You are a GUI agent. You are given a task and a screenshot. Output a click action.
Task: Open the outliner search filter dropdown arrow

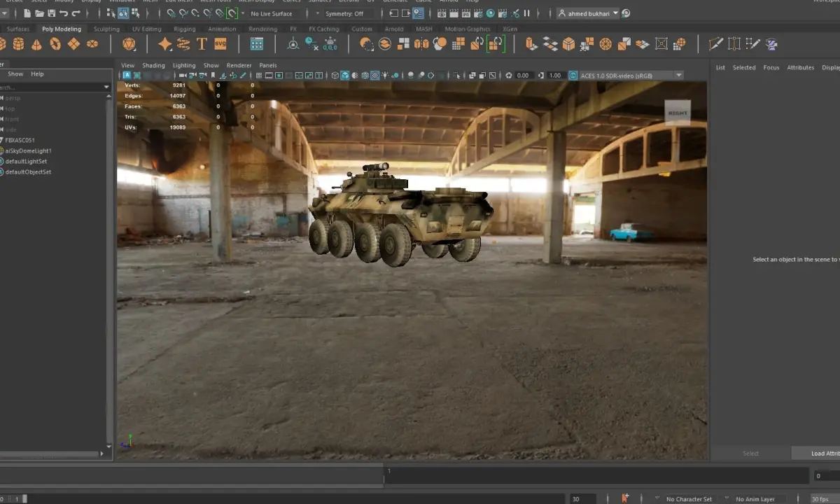(106, 87)
